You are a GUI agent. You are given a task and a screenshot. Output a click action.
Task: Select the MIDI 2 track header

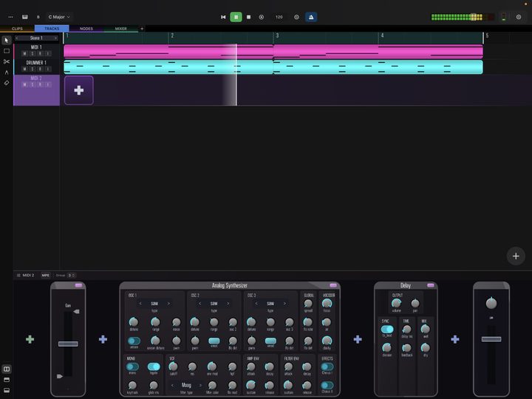tap(36, 90)
